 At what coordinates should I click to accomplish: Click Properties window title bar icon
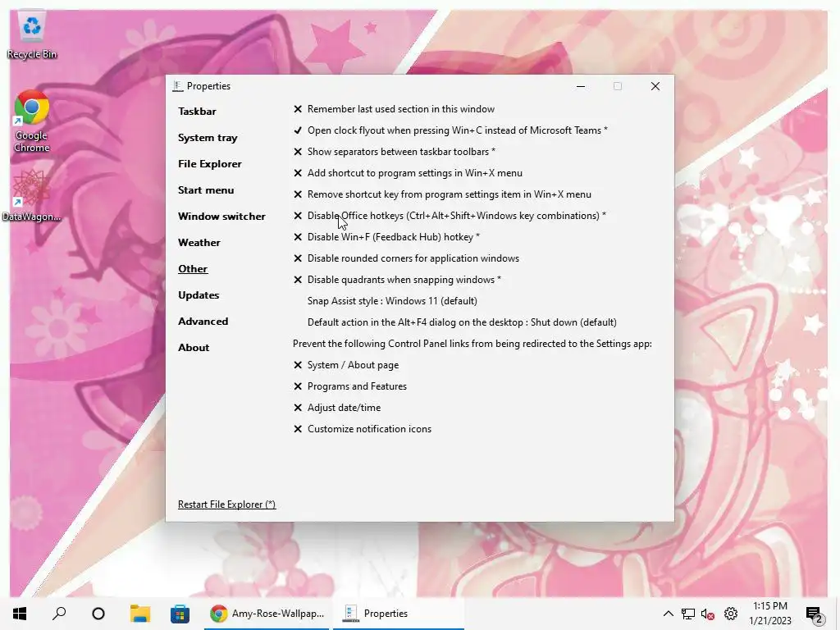coord(178,86)
